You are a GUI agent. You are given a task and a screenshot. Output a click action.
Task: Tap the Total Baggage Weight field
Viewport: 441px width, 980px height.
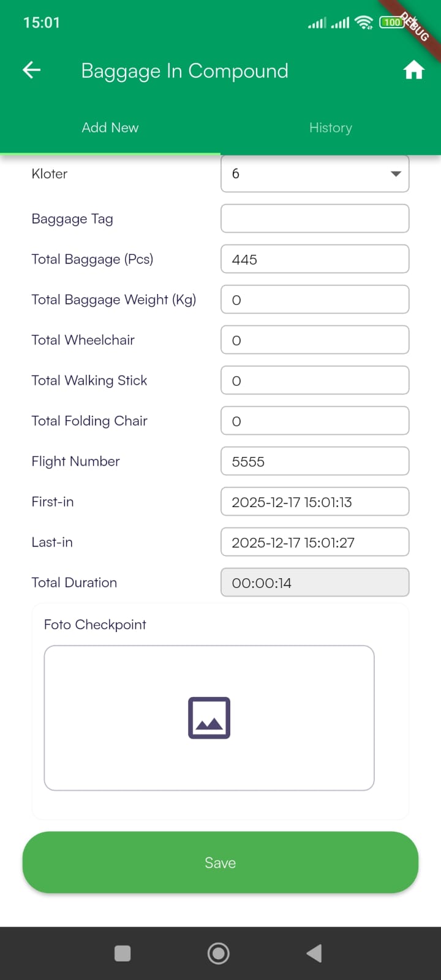(x=315, y=300)
